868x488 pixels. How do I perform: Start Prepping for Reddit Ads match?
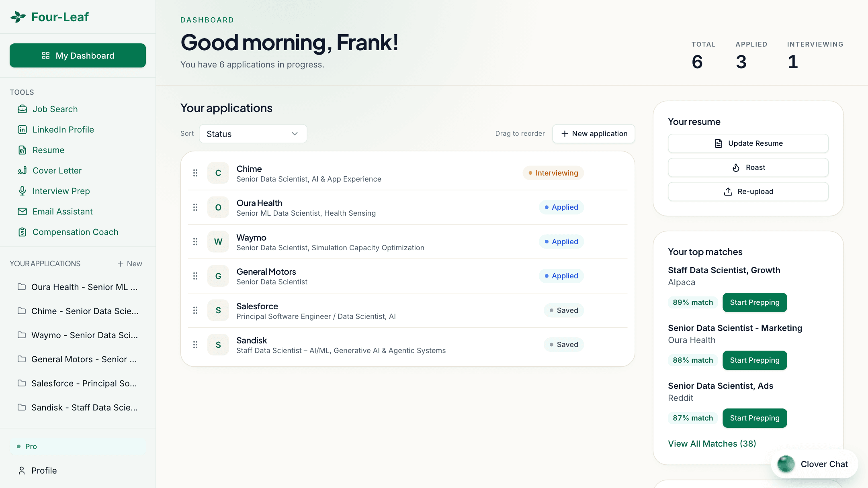click(755, 418)
